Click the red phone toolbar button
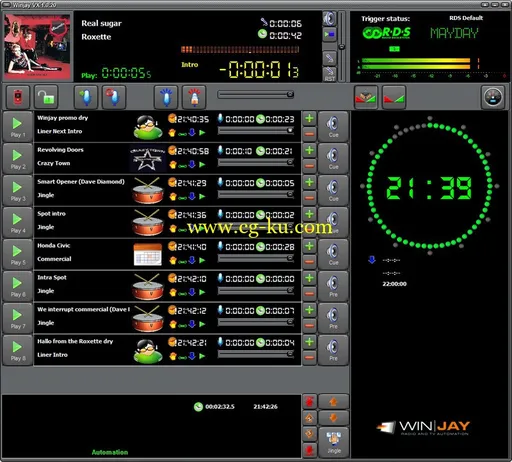Viewport: 512px width, 462px height. point(18,97)
